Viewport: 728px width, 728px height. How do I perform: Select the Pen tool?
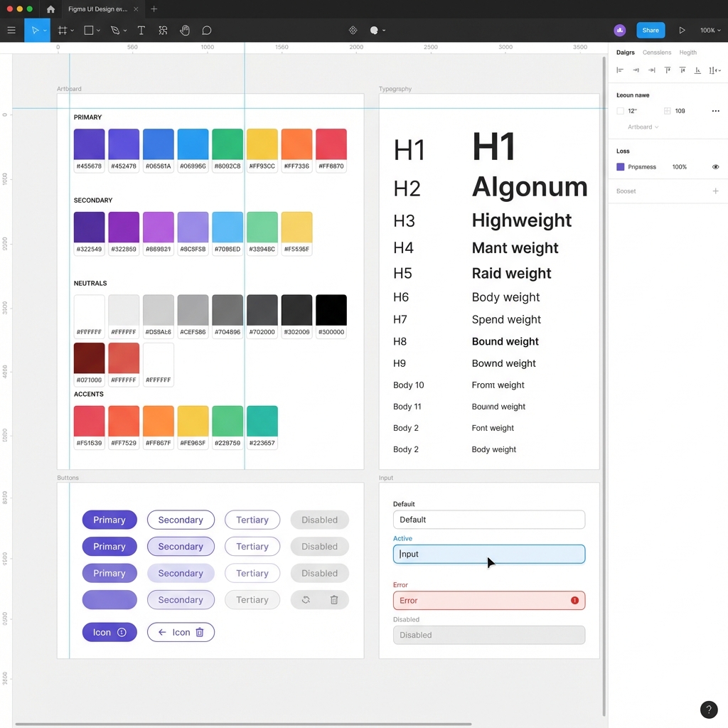114,30
